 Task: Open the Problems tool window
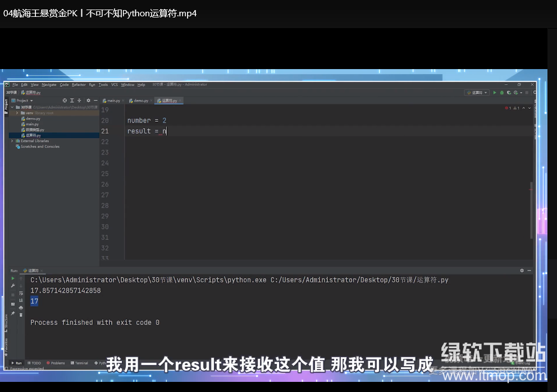click(x=56, y=363)
